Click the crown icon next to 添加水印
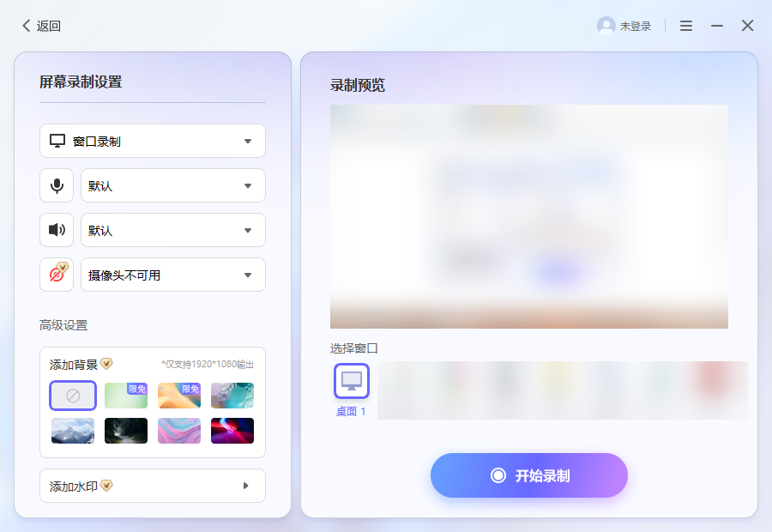Image resolution: width=772 pixels, height=532 pixels. coord(106,486)
